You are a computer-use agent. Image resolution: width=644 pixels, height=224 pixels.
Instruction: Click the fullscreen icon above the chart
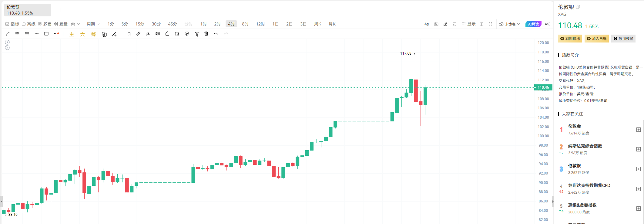tap(491, 24)
